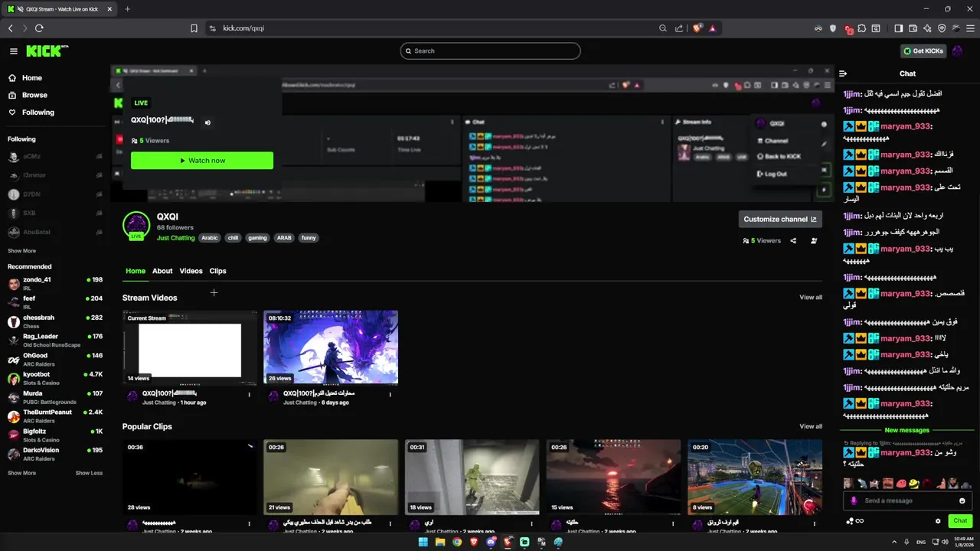Screen dimensions: 980x551
Task: Open options for the 21 views clip
Action: pyautogui.click(x=390, y=524)
